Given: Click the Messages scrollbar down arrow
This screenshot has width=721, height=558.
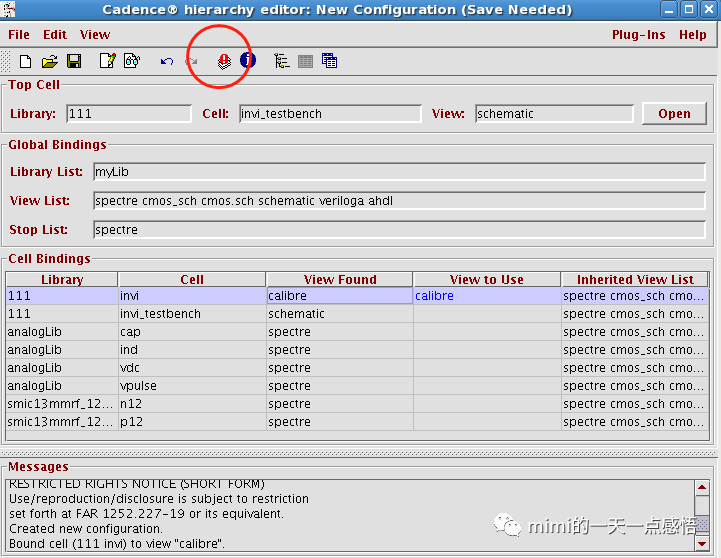Looking at the screenshot, I should 702,544.
